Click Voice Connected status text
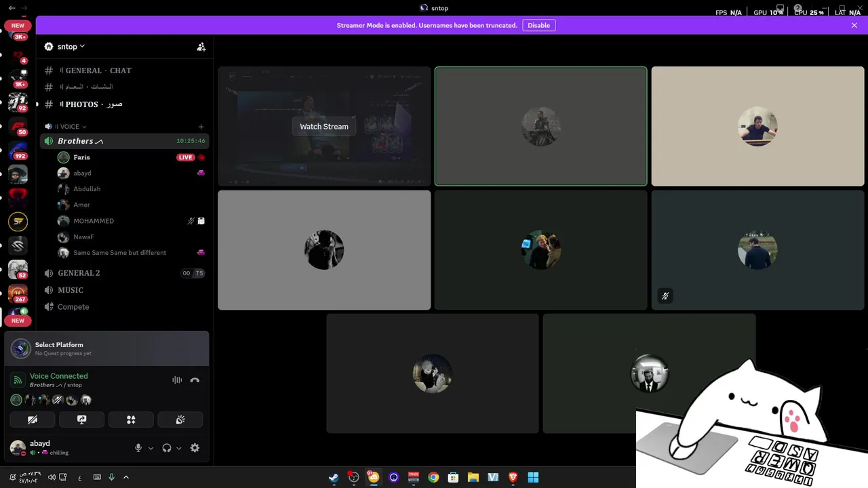This screenshot has height=488, width=868. pos(59,376)
